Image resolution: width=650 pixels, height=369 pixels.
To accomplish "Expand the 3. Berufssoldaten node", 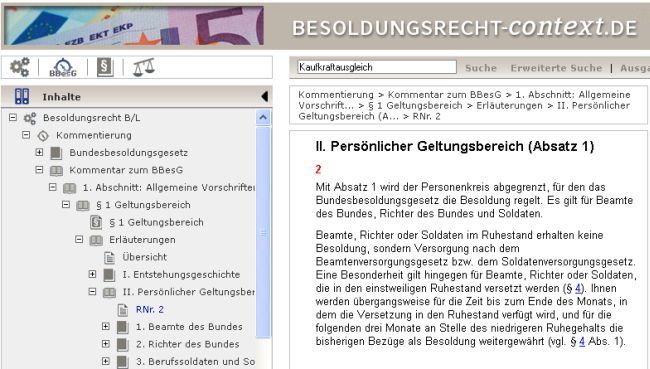I will click(x=106, y=361).
